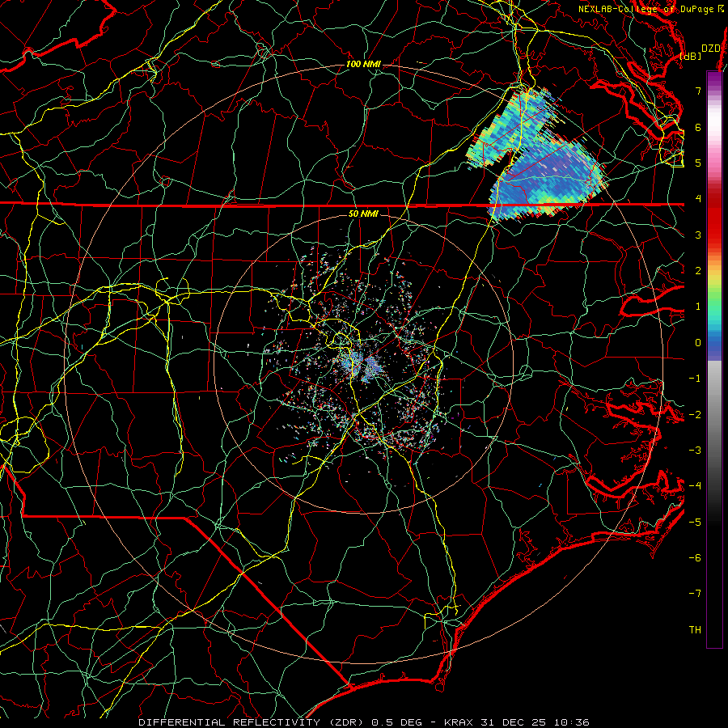Click the "0.5 DEG" elevation text in the caption
This screenshot has height=728, width=728.
pyautogui.click(x=397, y=722)
